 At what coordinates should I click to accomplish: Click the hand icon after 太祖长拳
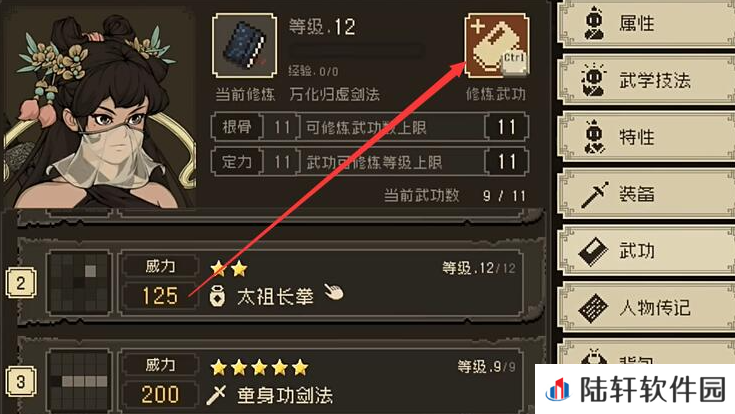334,293
